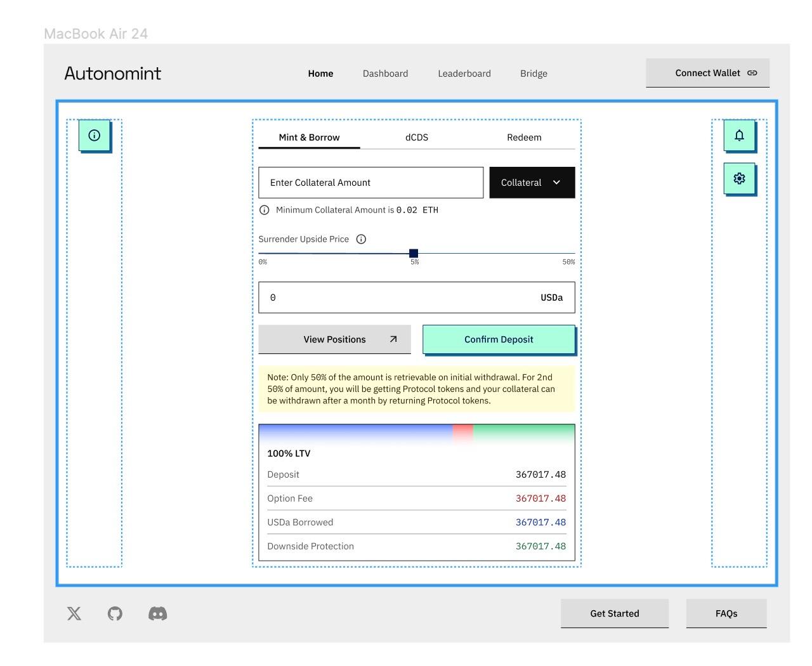Click the Connect Wallet button
812x666 pixels.
click(708, 73)
